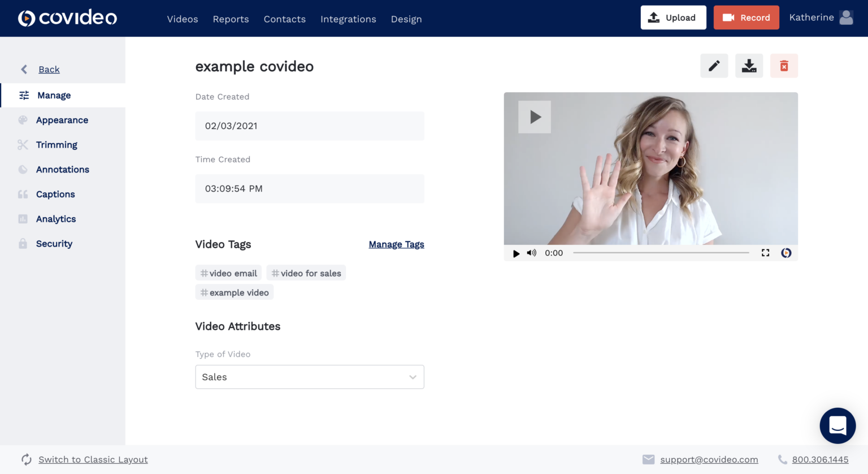Open the Contacts menu item
The height and width of the screenshot is (474, 868).
[x=284, y=19]
